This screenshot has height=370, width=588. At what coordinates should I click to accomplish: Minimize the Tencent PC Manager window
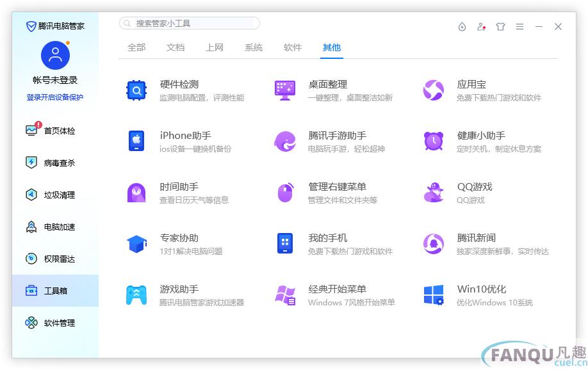click(539, 27)
